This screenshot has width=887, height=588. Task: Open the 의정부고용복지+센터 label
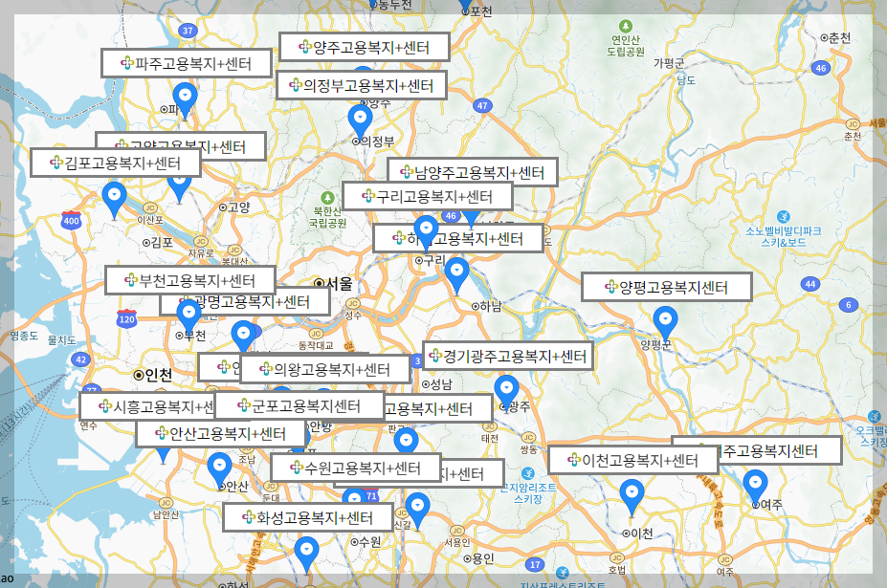coord(362,85)
